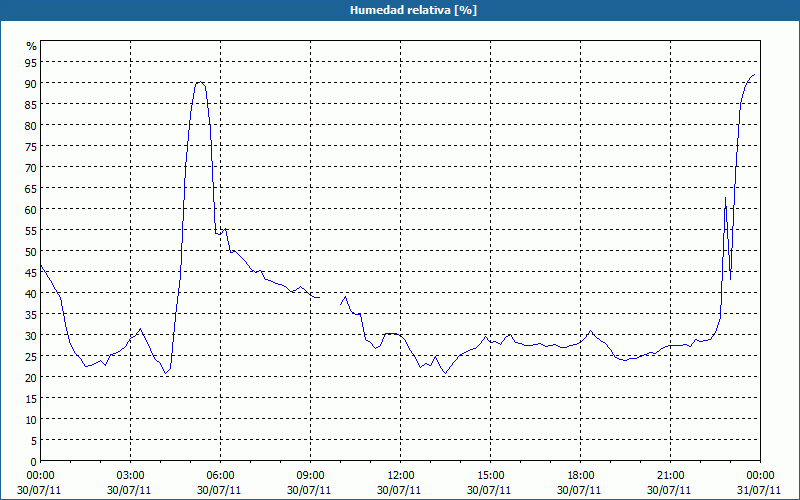Screen dimensions: 800x500
Task: Click the 30/07/11 date under 09:00
Action: coord(309,490)
